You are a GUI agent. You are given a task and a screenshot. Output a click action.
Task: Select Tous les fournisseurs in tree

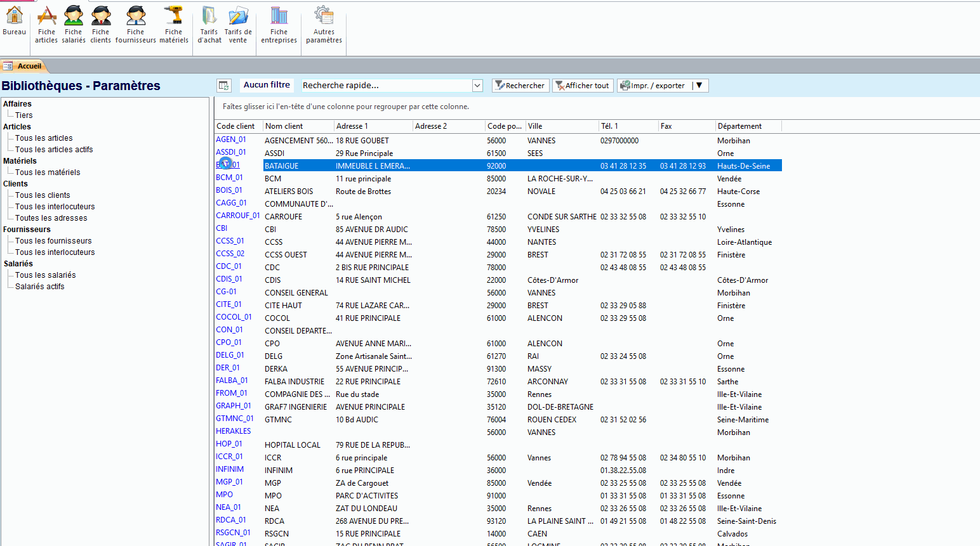pyautogui.click(x=53, y=241)
